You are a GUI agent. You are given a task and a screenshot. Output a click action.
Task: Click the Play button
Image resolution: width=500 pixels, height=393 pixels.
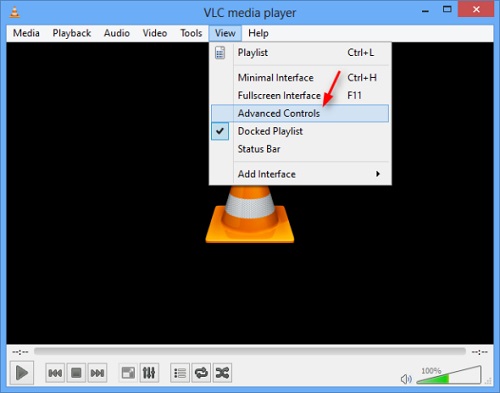click(x=22, y=372)
